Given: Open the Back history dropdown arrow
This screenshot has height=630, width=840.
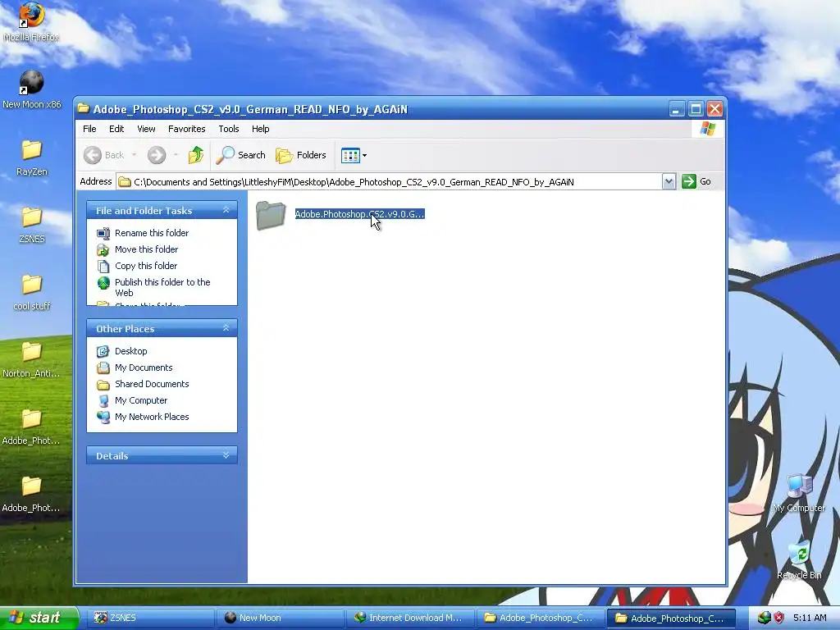Looking at the screenshot, I should tap(134, 155).
